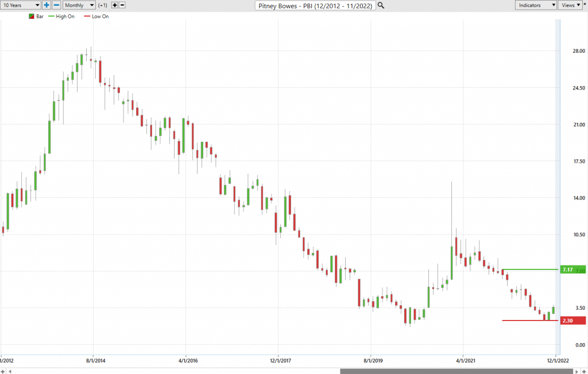Click the plus icon right of the horizontal scrollbar
Image resolution: width=588 pixels, height=374 pixels.
[583, 371]
